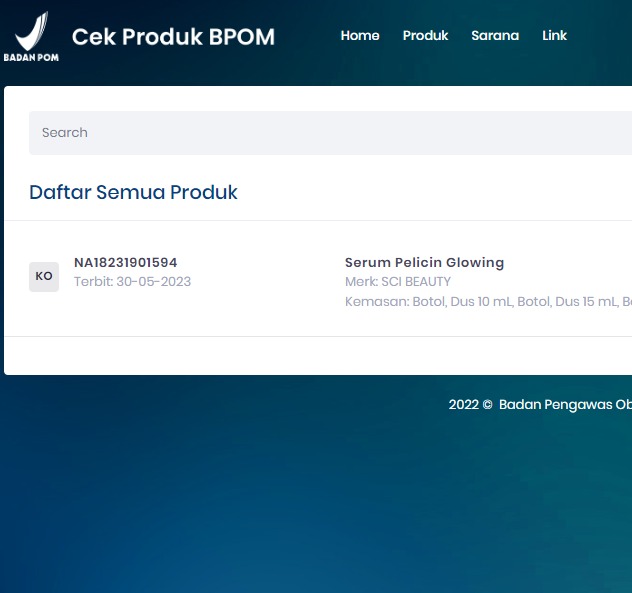The height and width of the screenshot is (593, 632).
Task: Click the Cek Produk BPOM site title
Action: tap(173, 37)
